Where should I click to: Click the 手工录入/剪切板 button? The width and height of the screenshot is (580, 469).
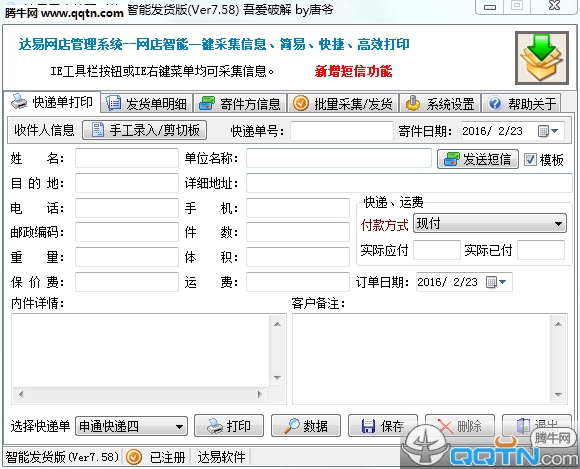tap(144, 130)
